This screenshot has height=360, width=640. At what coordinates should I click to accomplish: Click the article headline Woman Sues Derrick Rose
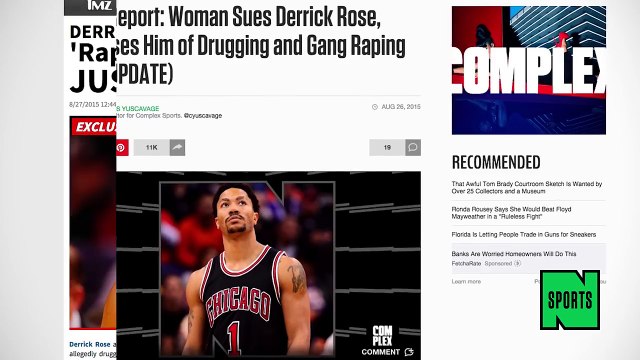tap(261, 45)
